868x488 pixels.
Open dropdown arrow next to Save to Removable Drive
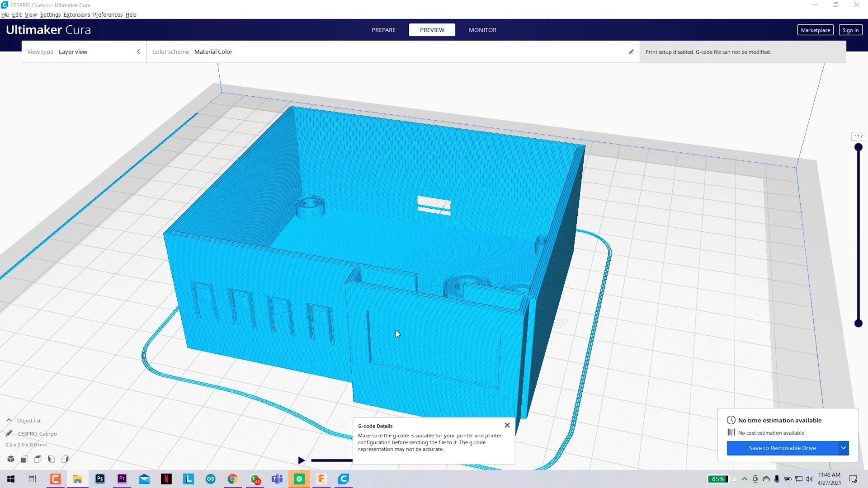click(843, 448)
